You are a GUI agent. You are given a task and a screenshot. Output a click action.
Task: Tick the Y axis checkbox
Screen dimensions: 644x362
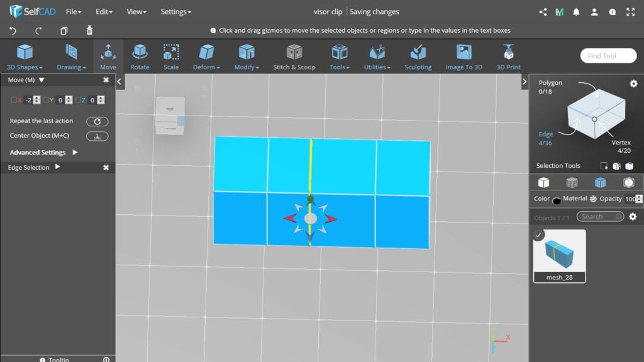tap(46, 100)
